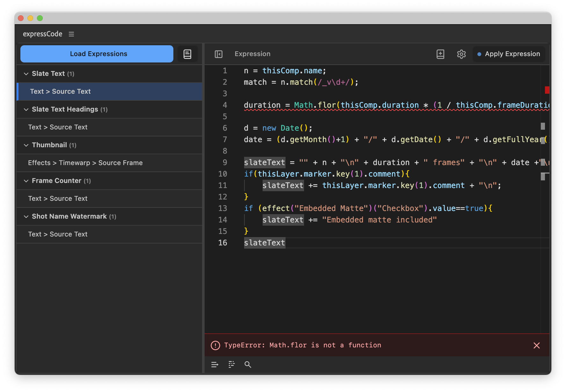Viewport: 566px width, 392px height.
Task: Collapse the Shot Name Watermark group
Action: (x=26, y=217)
